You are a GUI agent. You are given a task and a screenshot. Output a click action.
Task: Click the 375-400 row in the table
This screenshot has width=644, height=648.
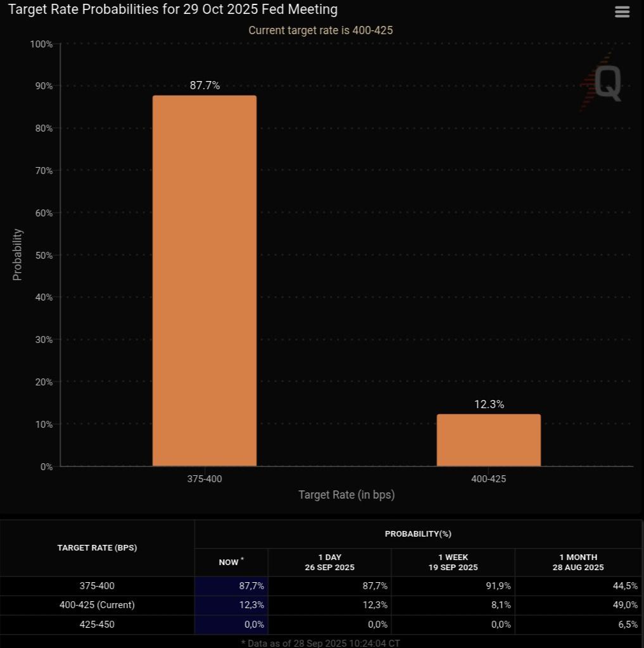[x=97, y=586]
